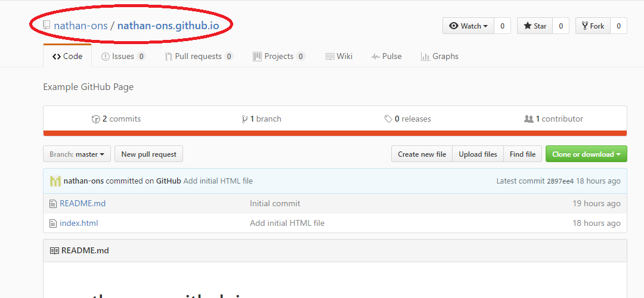Click the history icon beside 2 commits
This screenshot has width=644, height=298.
point(95,119)
